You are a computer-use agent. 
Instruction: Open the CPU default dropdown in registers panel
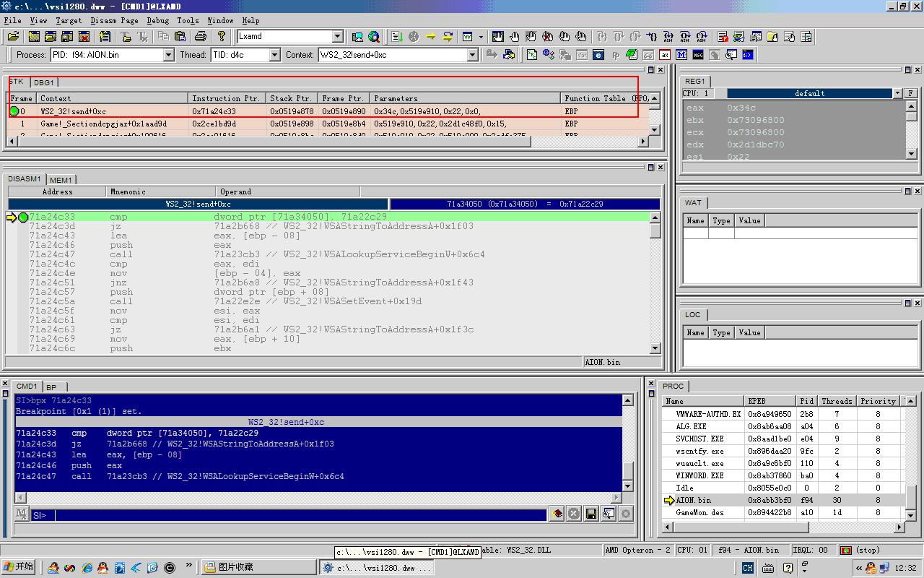(x=897, y=93)
